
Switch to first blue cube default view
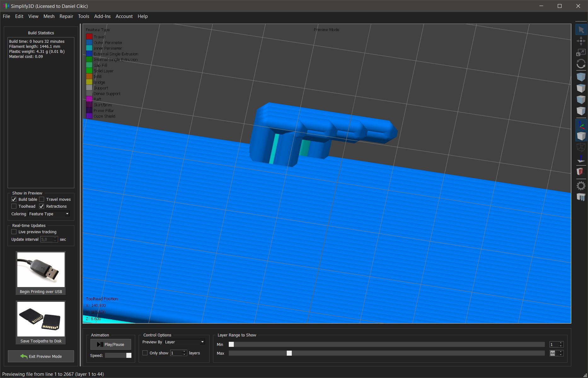581,77
